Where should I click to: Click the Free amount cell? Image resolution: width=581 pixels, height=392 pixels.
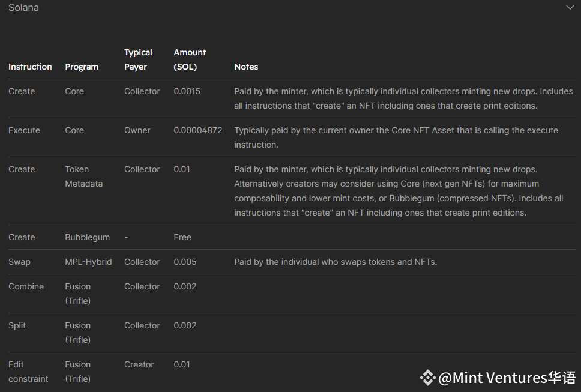pos(182,237)
